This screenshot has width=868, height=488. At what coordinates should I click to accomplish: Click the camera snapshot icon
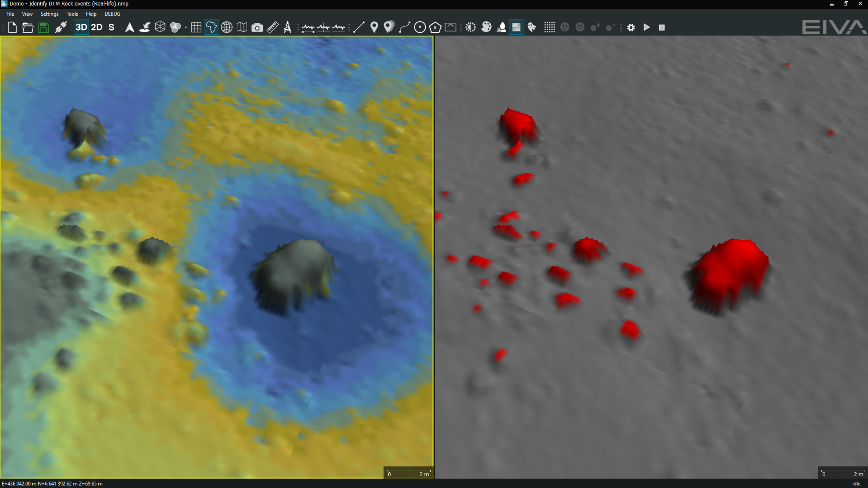(x=257, y=27)
